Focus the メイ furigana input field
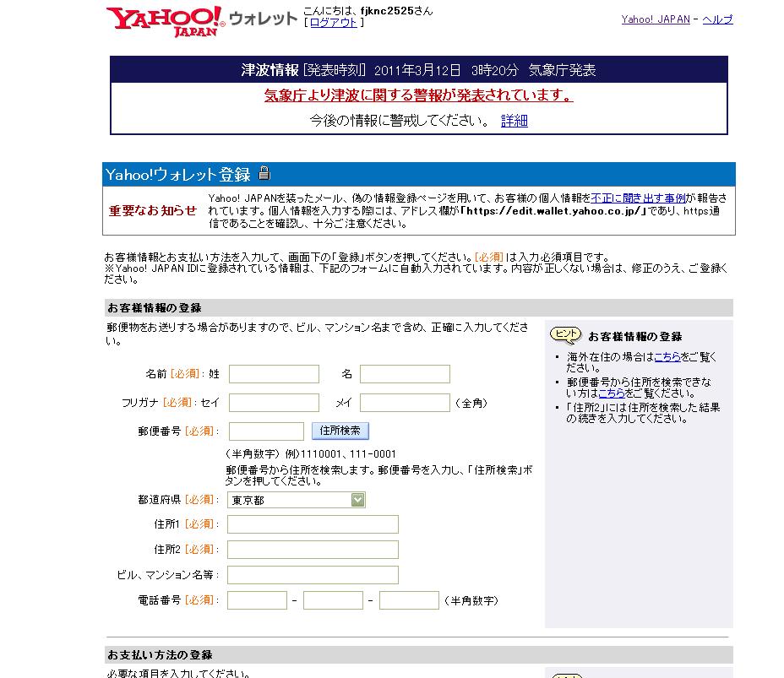This screenshot has height=678, width=784. click(x=405, y=403)
